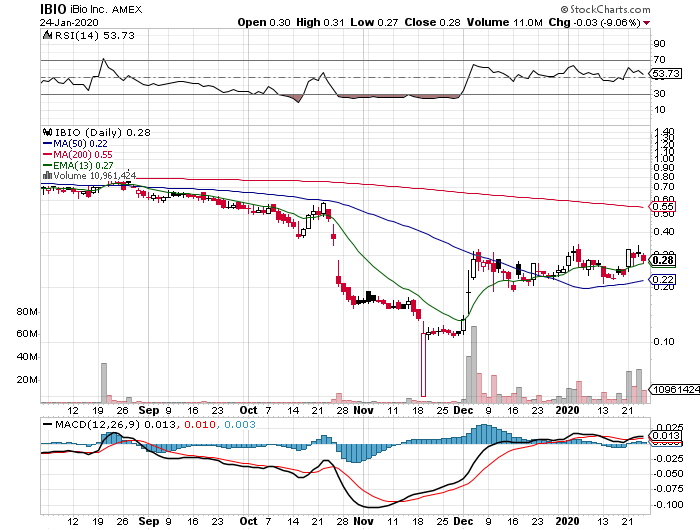Click the 53.73 RSI value tag
This screenshot has width=700, height=530.
point(665,74)
